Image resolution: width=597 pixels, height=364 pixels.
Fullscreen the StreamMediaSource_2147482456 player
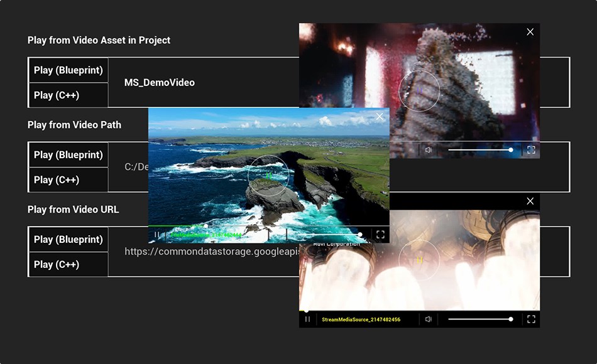531,319
